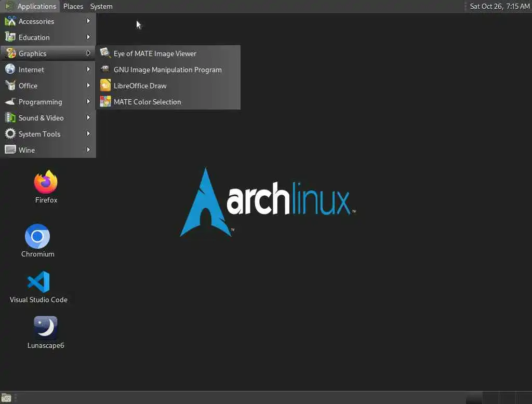
Task: Select the Programming menu label
Action: click(x=40, y=102)
